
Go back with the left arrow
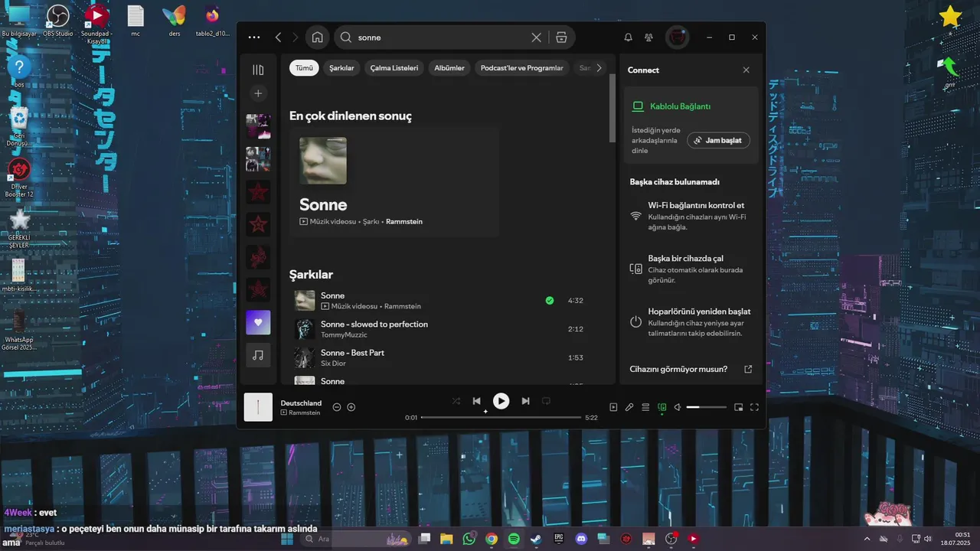278,37
